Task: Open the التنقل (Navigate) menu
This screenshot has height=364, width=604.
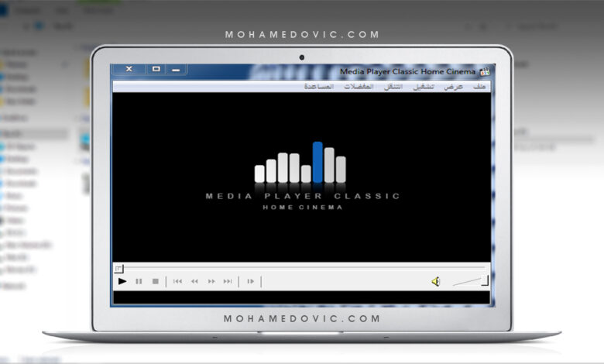Action: coord(393,87)
